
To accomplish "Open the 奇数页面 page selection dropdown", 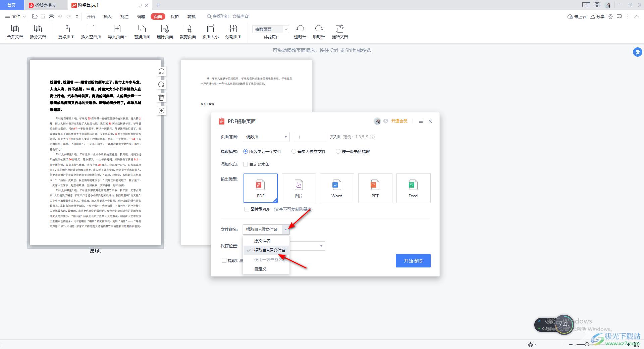I will (270, 29).
